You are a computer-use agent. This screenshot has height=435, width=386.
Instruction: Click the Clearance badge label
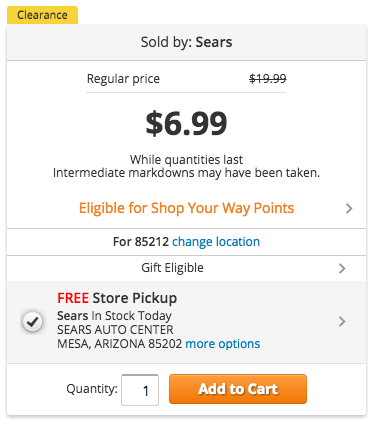pyautogui.click(x=42, y=15)
